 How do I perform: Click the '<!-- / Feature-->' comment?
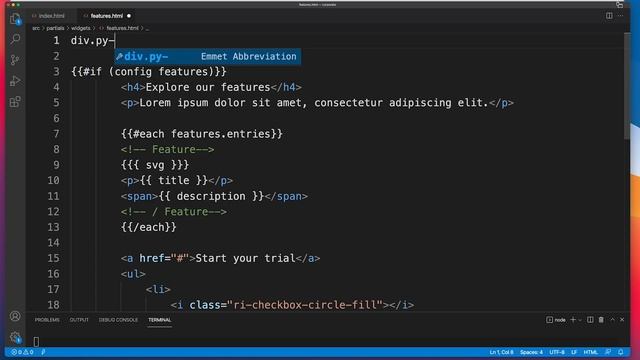tap(173, 212)
